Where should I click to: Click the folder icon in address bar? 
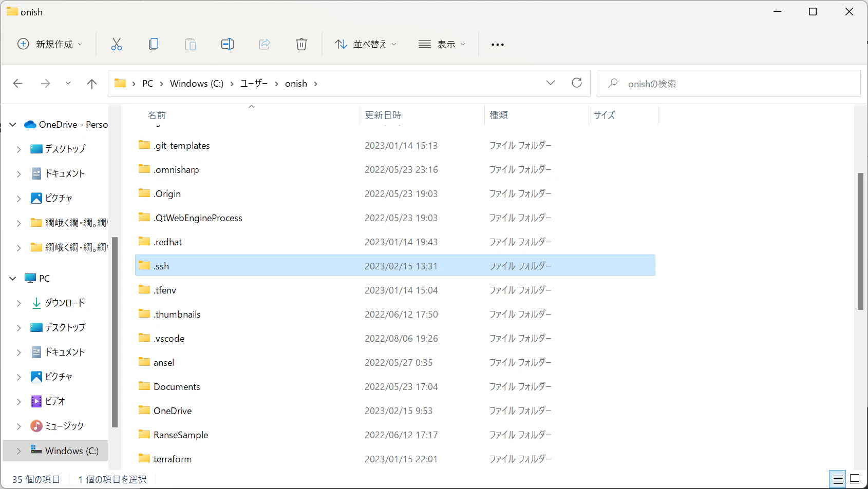pyautogui.click(x=120, y=83)
